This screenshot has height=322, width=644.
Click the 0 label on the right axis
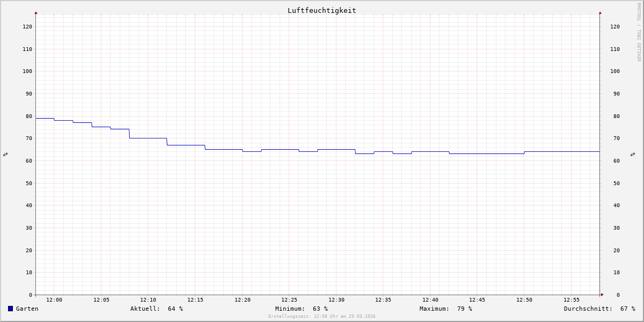[x=618, y=295]
